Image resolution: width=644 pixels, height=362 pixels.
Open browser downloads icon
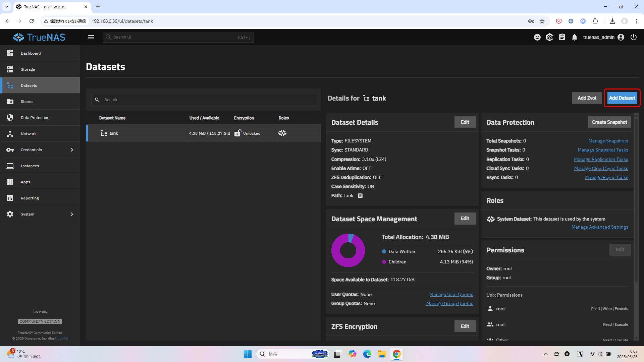pos(612,21)
